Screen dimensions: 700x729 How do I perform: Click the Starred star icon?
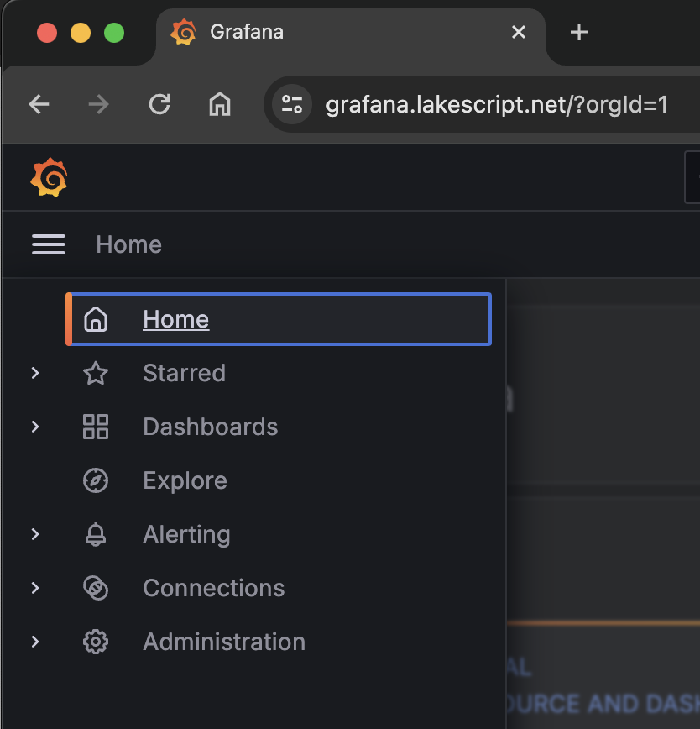[96, 373]
